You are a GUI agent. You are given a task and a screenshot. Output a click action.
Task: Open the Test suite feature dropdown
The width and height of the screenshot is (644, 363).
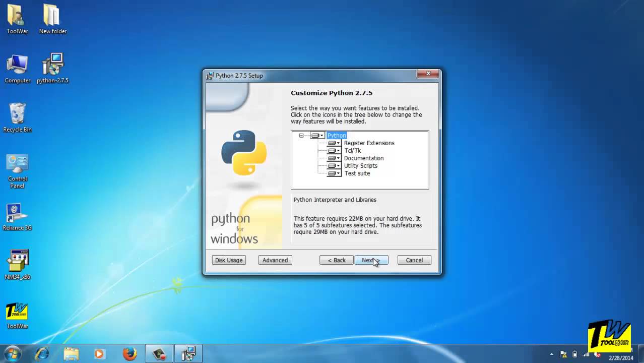(334, 173)
